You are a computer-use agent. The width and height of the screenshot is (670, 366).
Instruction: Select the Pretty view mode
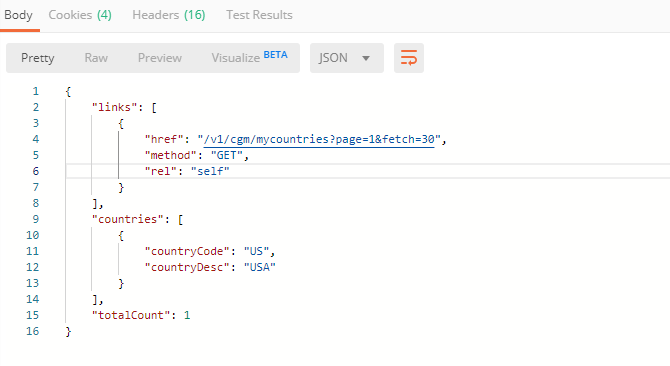click(x=38, y=58)
